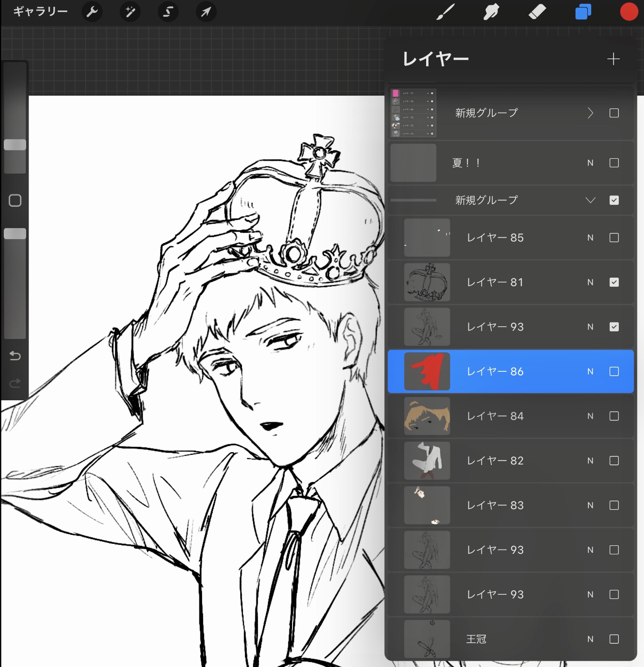Open the Adjustments magic wand menu
Image resolution: width=644 pixels, height=667 pixels.
coord(130,12)
